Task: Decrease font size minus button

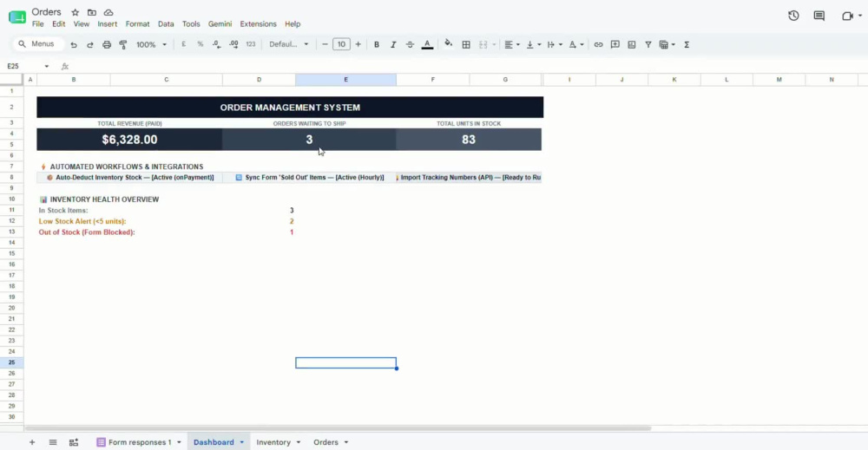Action: 325,44
